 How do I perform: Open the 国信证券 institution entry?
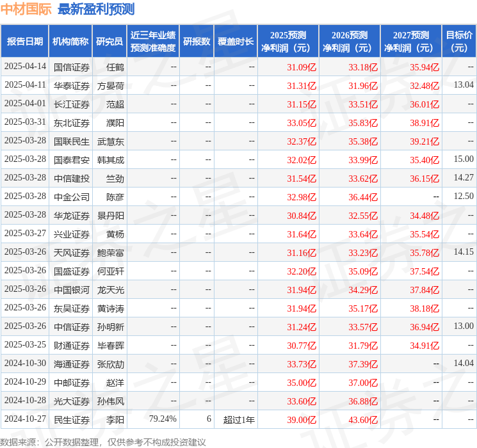(72, 67)
